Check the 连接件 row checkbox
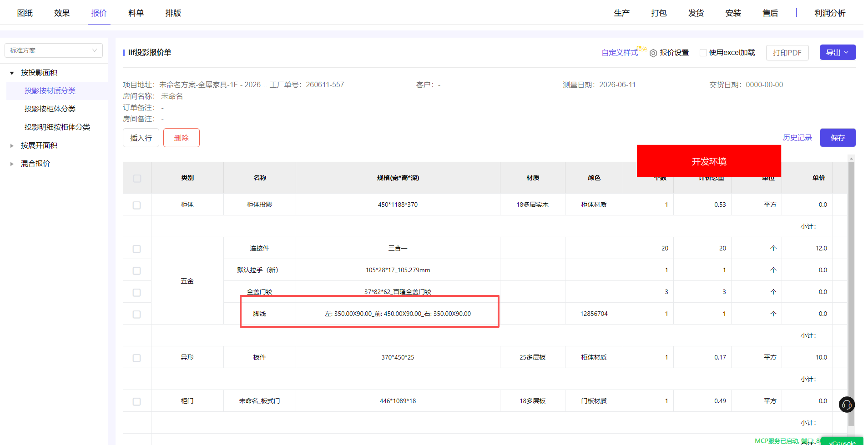Viewport: 868px width, 445px height. [136, 249]
